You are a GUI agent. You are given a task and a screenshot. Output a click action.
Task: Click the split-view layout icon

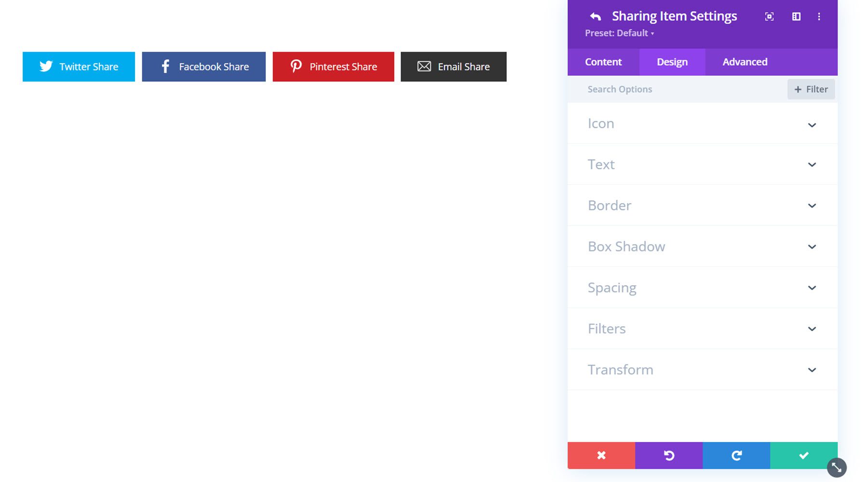(x=796, y=16)
